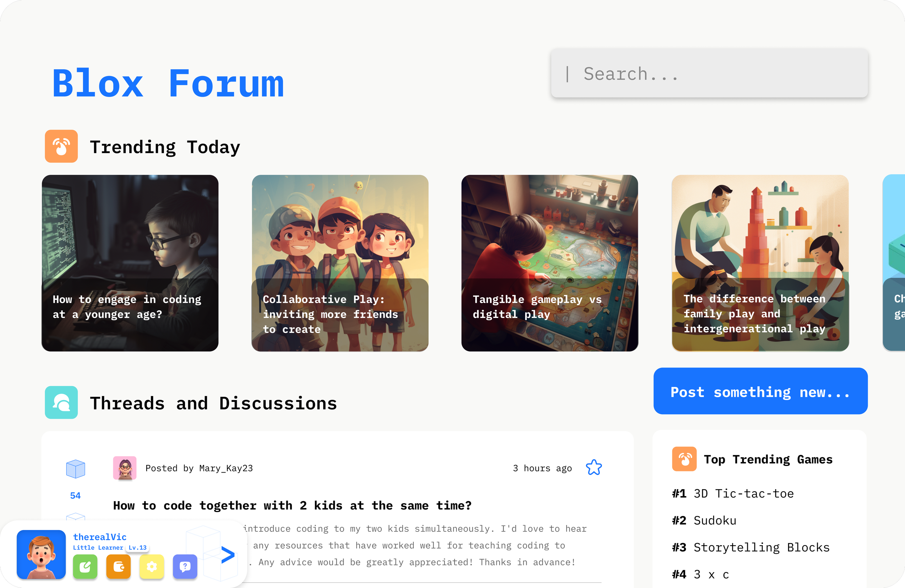Open the thread How to code together
This screenshot has height=588, width=905.
click(x=292, y=505)
